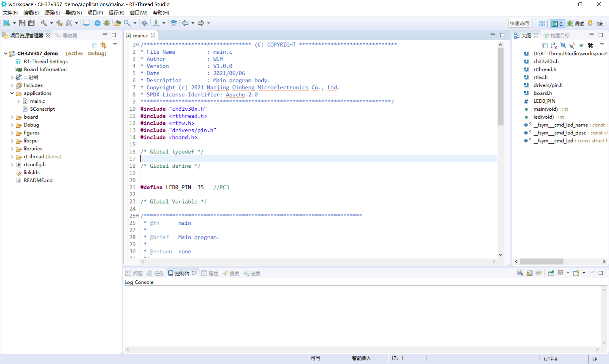
Task: Open back history dropdown arrow
Action: [193, 23]
